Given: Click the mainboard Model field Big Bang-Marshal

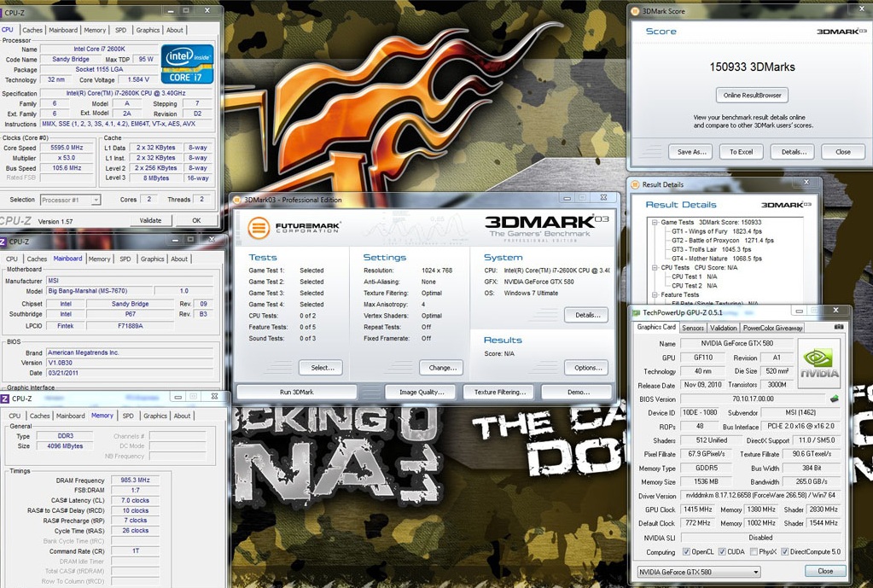Looking at the screenshot, I should click(99, 291).
